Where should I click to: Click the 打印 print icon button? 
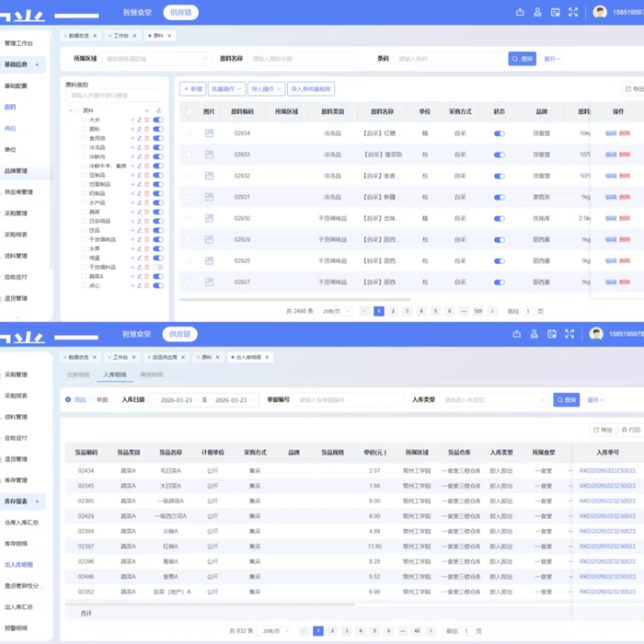pos(630,430)
